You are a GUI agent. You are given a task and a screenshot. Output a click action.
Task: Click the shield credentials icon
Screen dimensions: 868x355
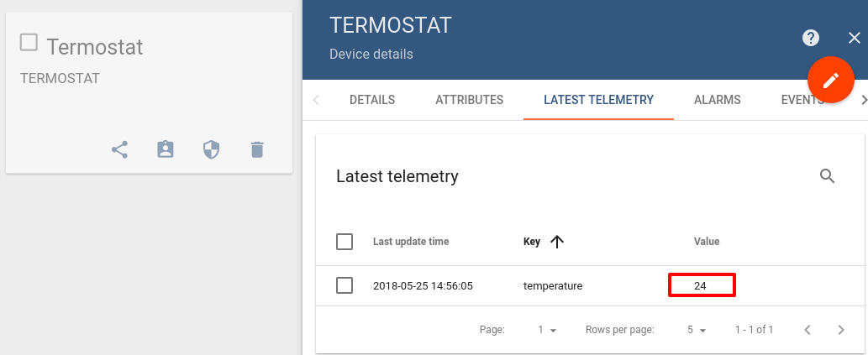212,149
